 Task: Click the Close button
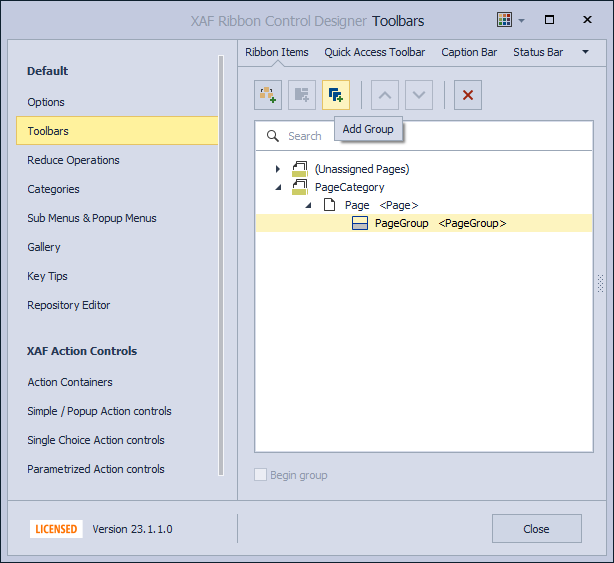coord(536,529)
